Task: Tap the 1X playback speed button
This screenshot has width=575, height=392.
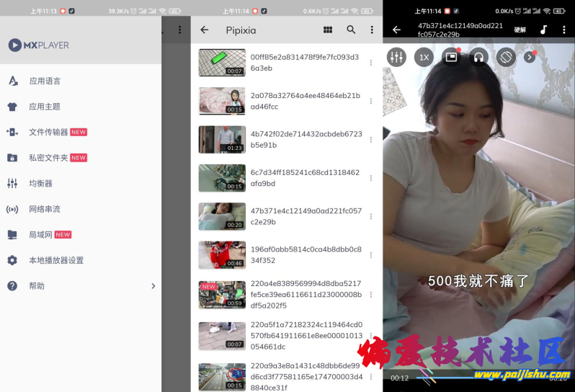Action: pyautogui.click(x=424, y=57)
